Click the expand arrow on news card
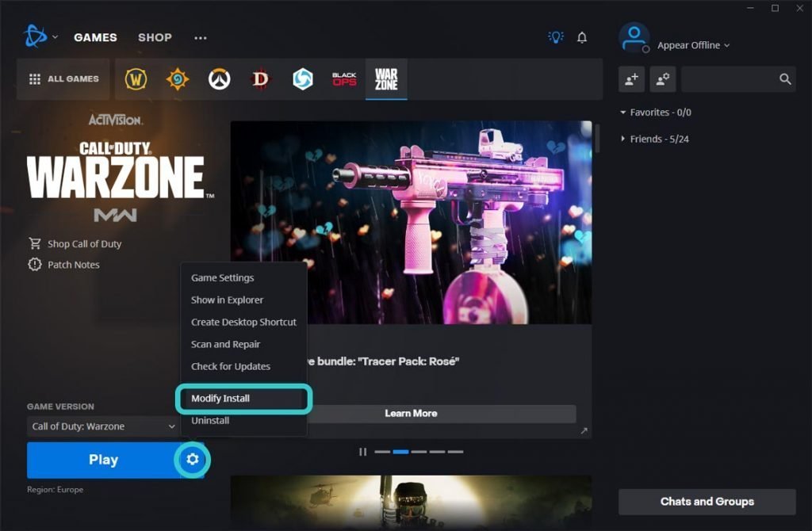 click(584, 430)
